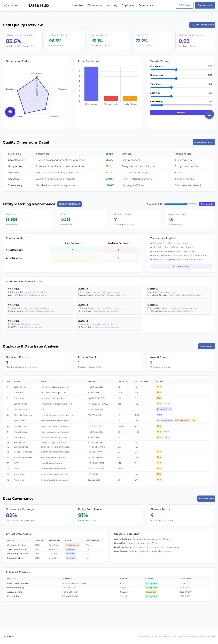Viewport: 218px width, 644px height.
Task: Click the EMAIL column header
Action: click(44, 381)
